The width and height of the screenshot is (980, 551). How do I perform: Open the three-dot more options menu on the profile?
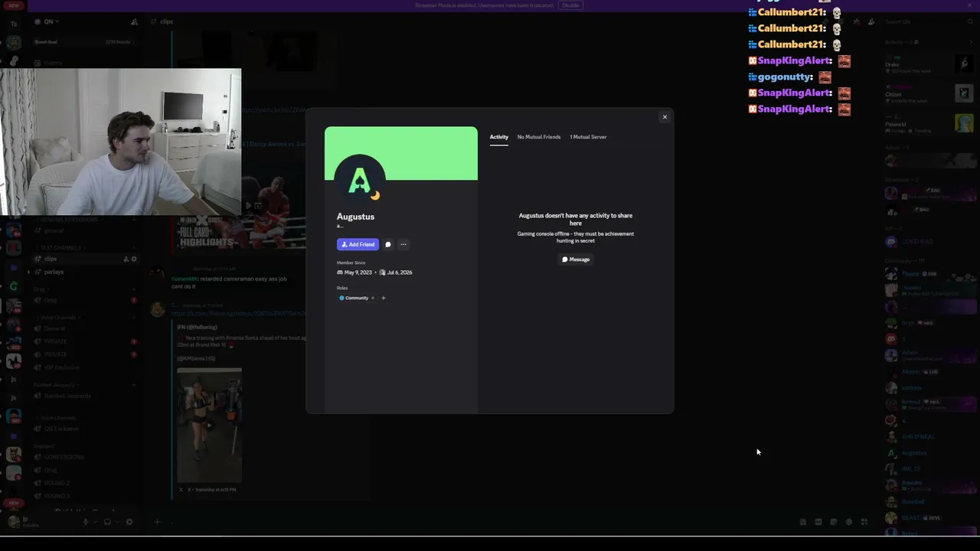(403, 244)
